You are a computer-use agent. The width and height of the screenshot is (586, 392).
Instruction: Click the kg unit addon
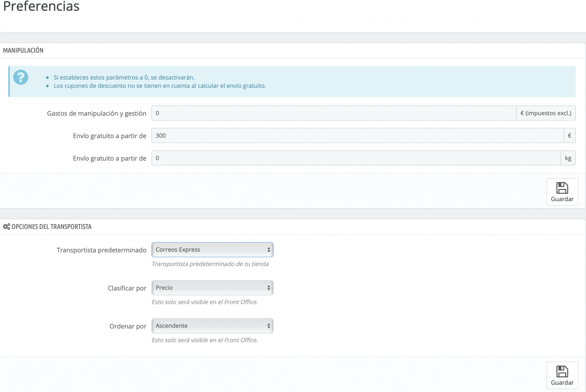[x=568, y=158]
